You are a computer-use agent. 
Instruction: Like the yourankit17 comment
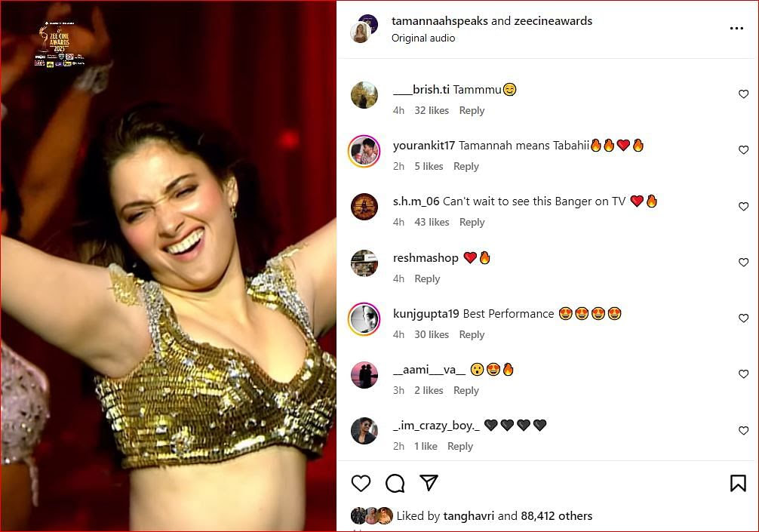tap(743, 150)
